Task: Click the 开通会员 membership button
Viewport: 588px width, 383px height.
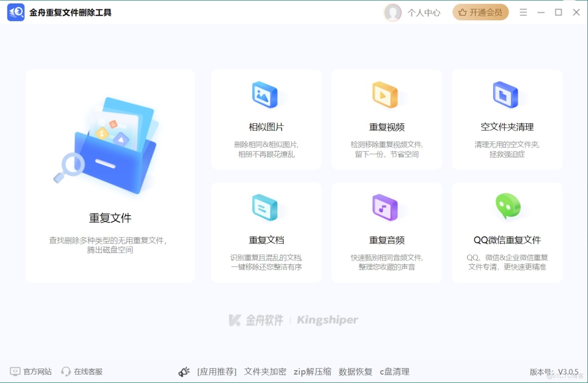Action: tap(480, 12)
